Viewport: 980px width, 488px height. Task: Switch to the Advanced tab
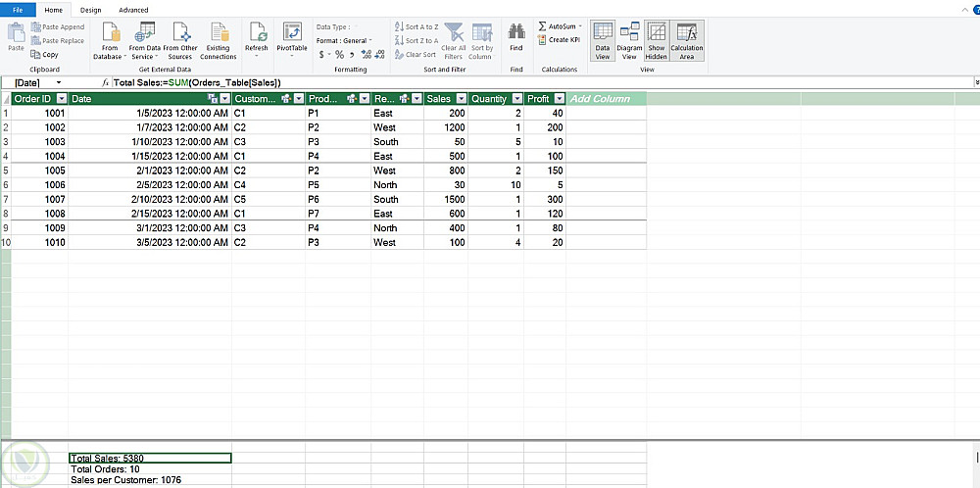133,10
